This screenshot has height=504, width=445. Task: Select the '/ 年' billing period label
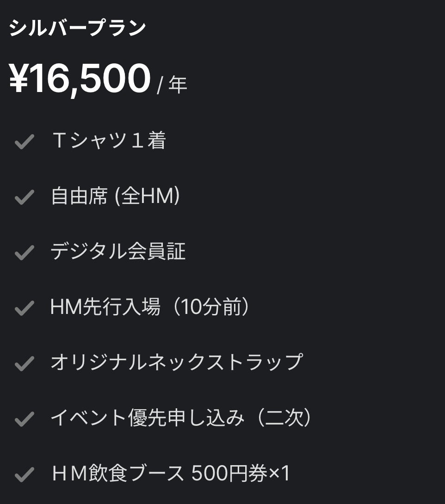click(x=172, y=85)
